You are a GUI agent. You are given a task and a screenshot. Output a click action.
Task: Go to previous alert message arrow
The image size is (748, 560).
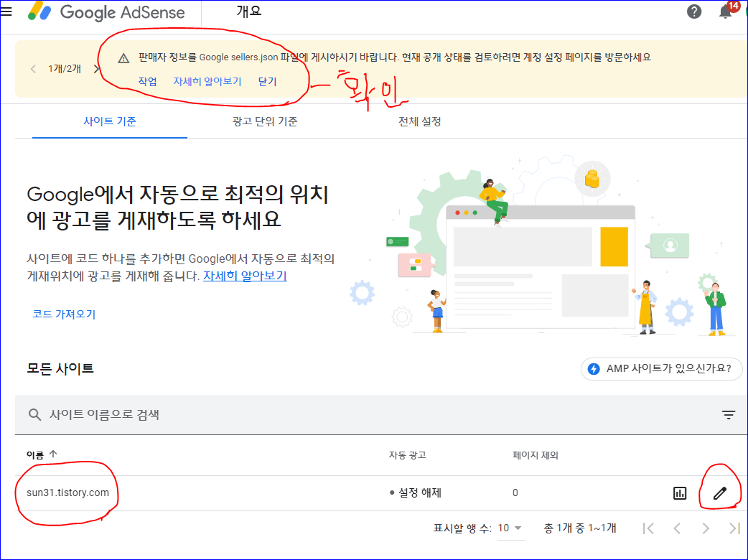coord(33,69)
